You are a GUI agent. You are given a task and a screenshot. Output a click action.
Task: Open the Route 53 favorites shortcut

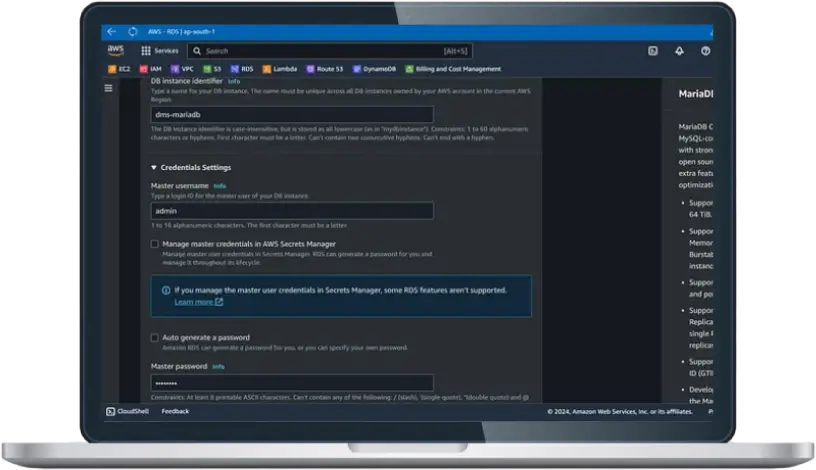[x=325, y=69]
